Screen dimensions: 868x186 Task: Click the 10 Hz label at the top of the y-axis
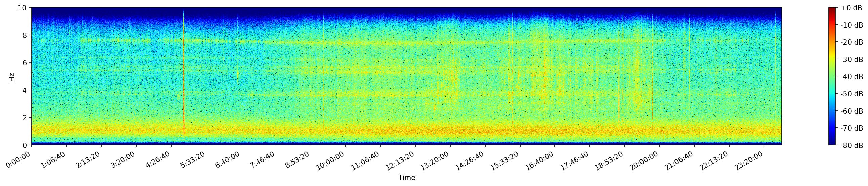pyautogui.click(x=23, y=8)
